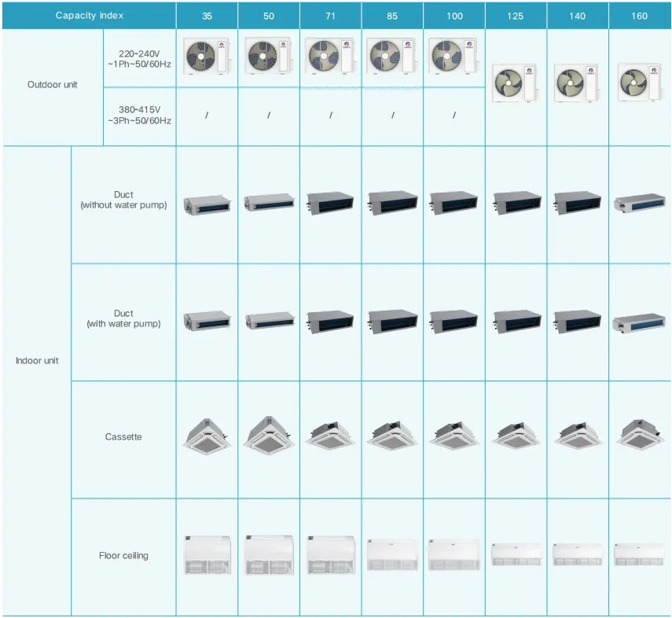This screenshot has width=672, height=618.
Task: Click the Outdoor unit row label
Action: [x=52, y=84]
